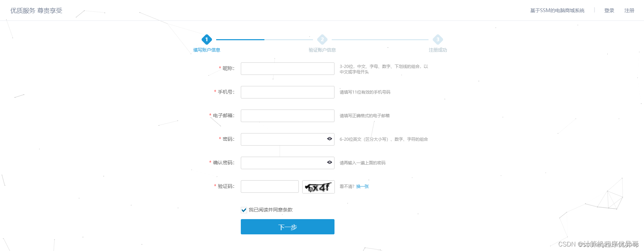Click the 6-20位英文 password hint text
Image resolution: width=644 pixels, height=251 pixels.
tap(384, 139)
